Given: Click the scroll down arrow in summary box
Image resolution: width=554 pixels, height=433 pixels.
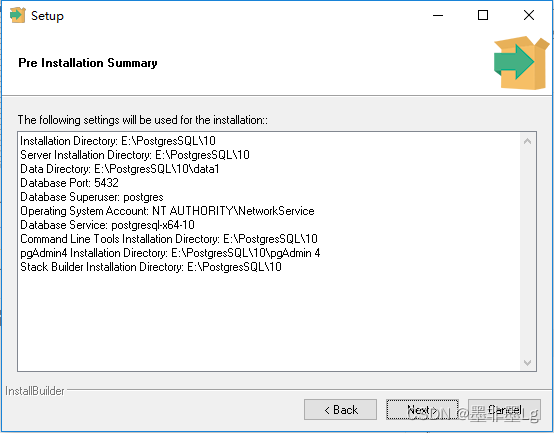Looking at the screenshot, I should tap(528, 362).
